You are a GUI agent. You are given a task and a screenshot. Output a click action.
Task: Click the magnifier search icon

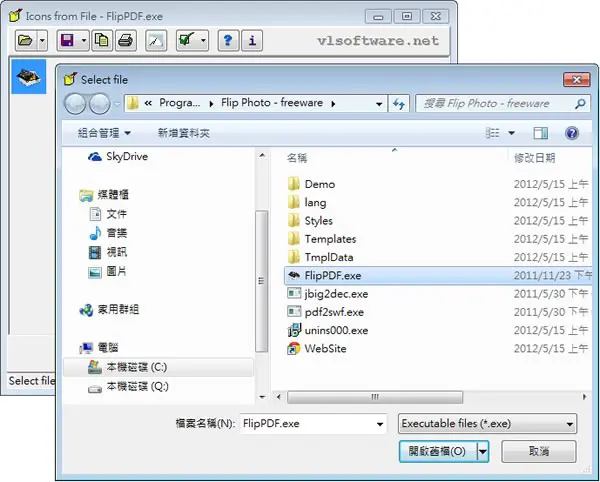point(580,103)
